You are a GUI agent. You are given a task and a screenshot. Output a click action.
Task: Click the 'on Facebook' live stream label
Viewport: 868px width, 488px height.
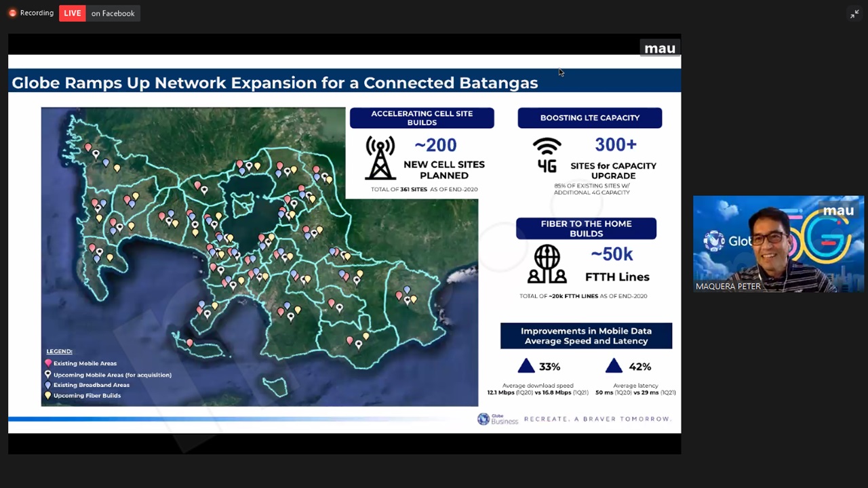(x=113, y=13)
